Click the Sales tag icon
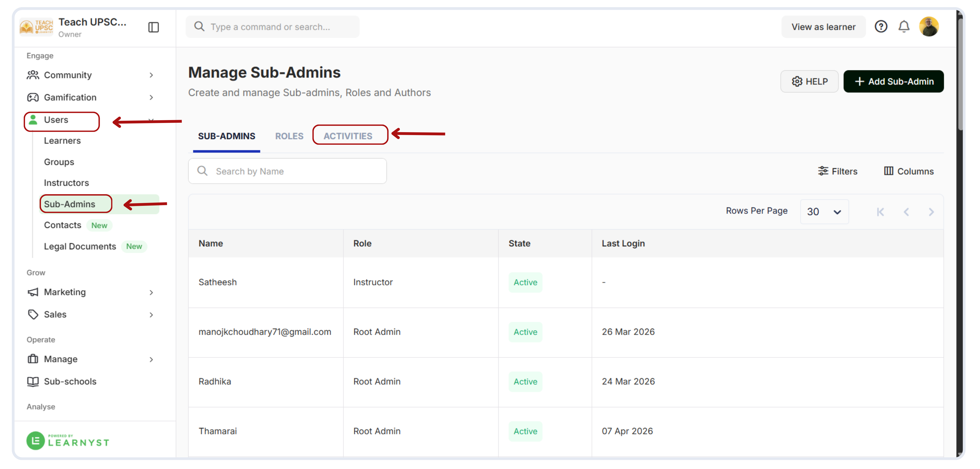The image size is (980, 469). coord(33,314)
